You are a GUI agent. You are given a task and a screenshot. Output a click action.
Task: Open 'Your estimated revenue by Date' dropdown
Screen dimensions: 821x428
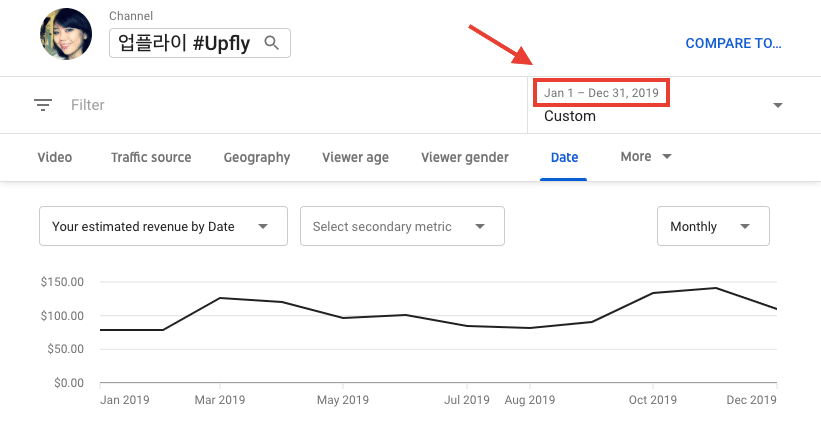tap(163, 226)
